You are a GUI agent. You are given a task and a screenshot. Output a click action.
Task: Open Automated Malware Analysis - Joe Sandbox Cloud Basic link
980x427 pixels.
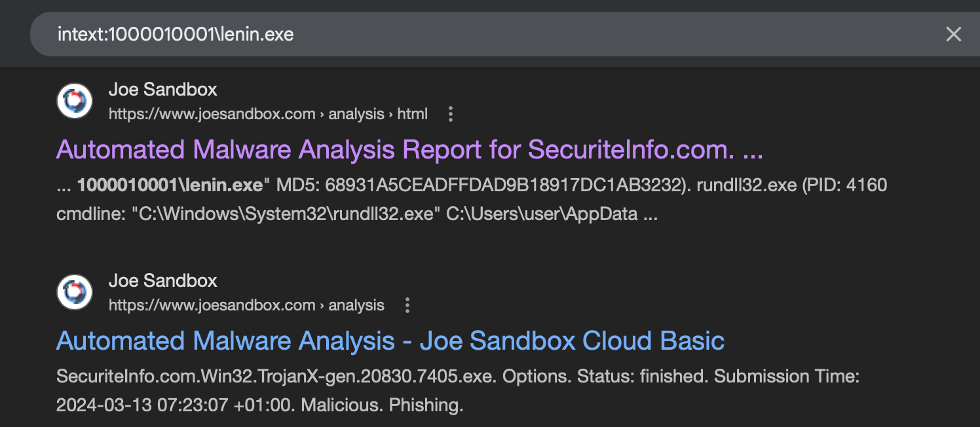click(390, 341)
